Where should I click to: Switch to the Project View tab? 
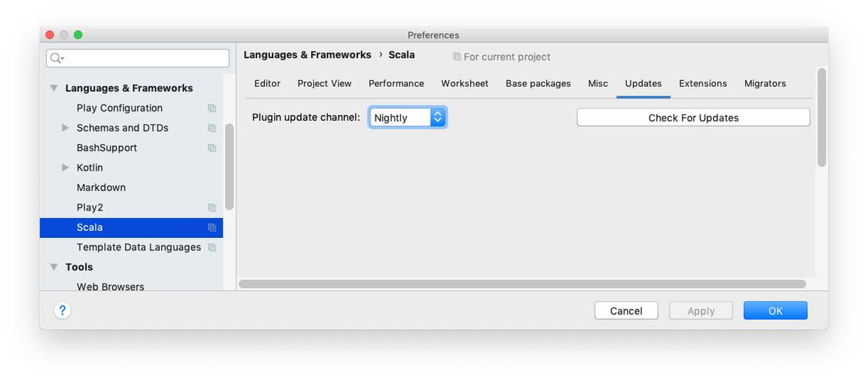[x=324, y=83]
